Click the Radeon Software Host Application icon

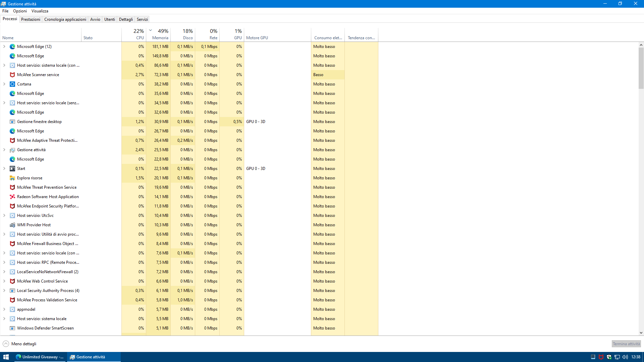point(12,197)
